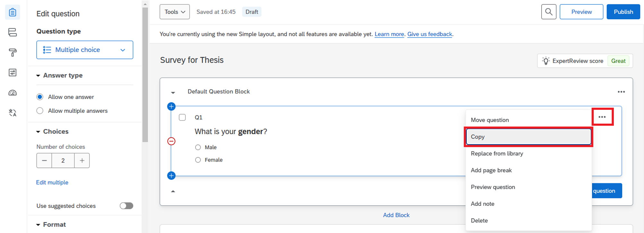644x233 pixels.
Task: Open the Look and feel paint roller
Action: click(x=13, y=52)
